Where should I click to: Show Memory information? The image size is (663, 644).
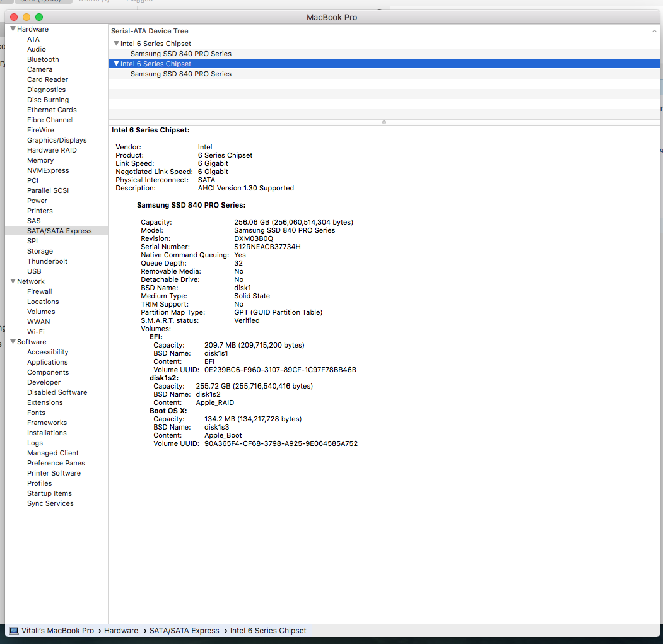click(40, 160)
